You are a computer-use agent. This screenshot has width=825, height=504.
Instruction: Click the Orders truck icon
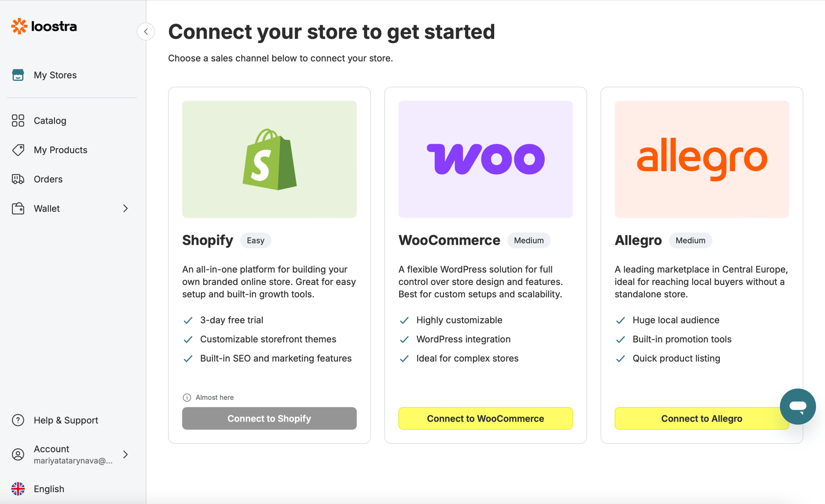[x=18, y=179]
